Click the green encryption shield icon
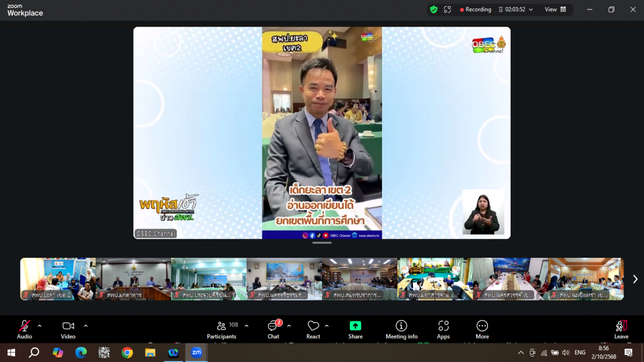Viewport: 644px width, 362px height. pos(434,10)
